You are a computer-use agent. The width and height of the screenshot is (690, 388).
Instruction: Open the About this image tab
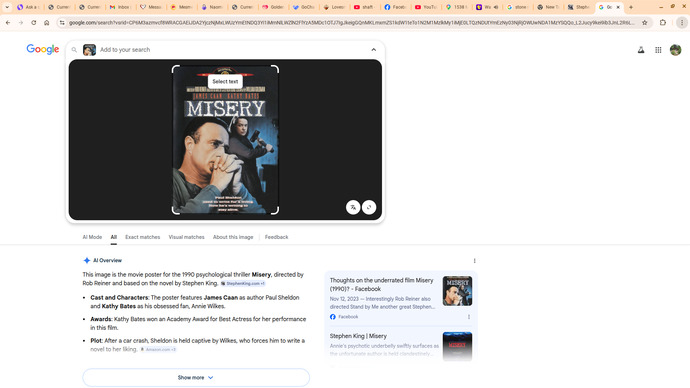pos(233,237)
